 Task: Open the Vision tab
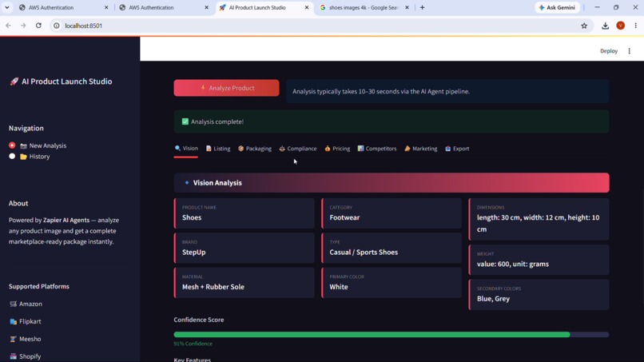tap(186, 149)
